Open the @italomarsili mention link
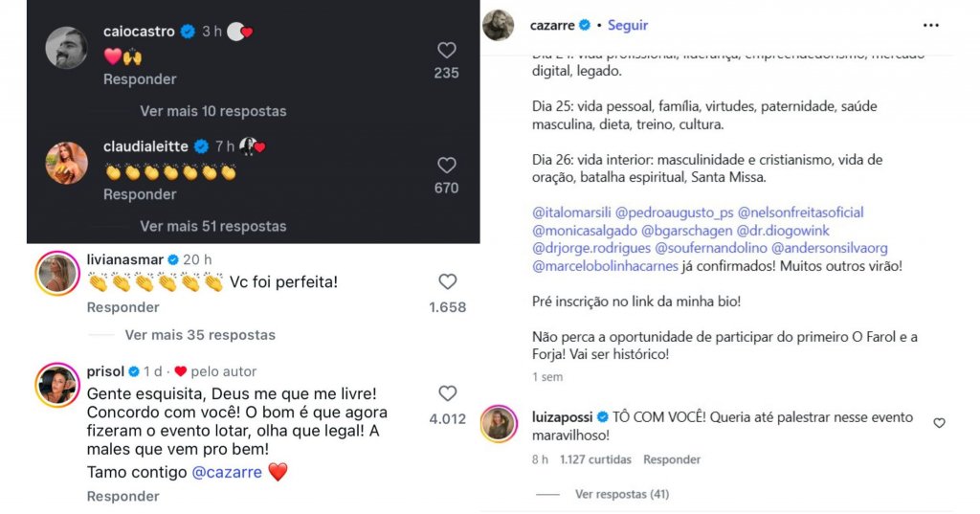 point(570,212)
